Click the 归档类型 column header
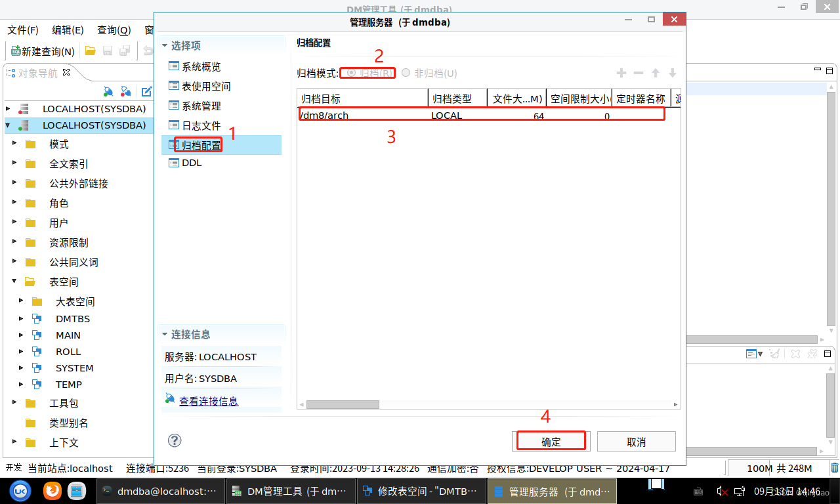The image size is (840, 504). coord(458,98)
